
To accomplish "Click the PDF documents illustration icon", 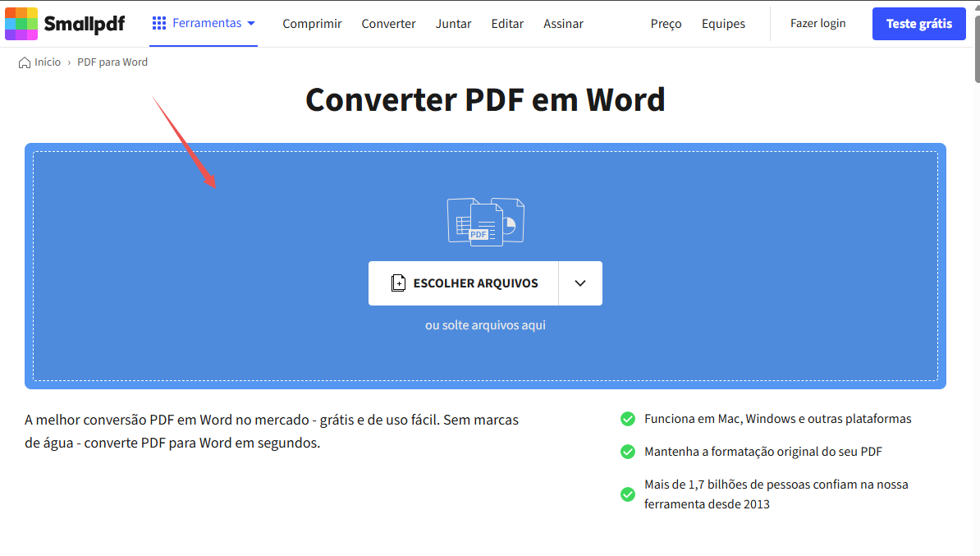I will pos(486,222).
